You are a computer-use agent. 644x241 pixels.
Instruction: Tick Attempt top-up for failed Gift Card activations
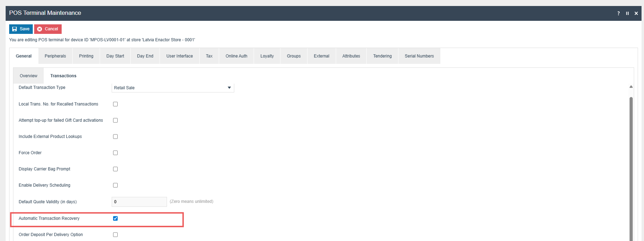115,120
